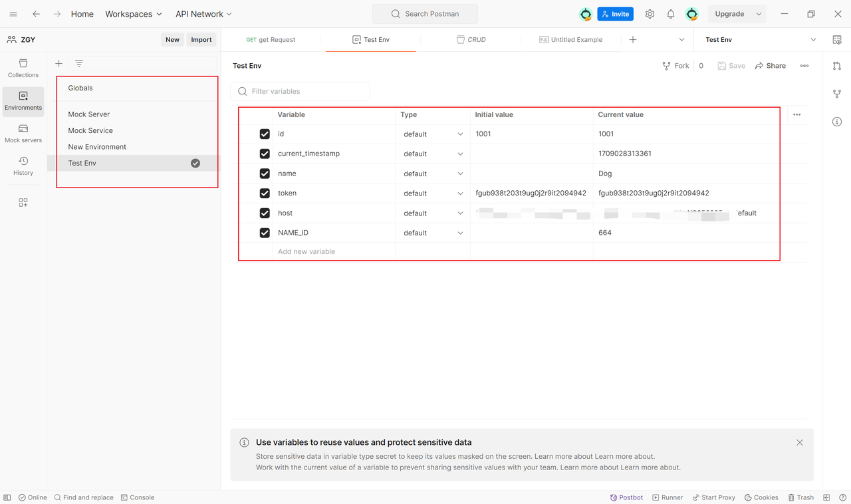Uncheck the name variable checkbox

coord(265,174)
